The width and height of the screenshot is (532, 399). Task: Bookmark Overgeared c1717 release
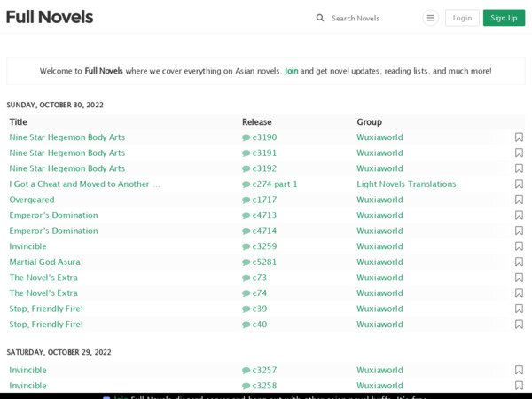click(x=519, y=199)
